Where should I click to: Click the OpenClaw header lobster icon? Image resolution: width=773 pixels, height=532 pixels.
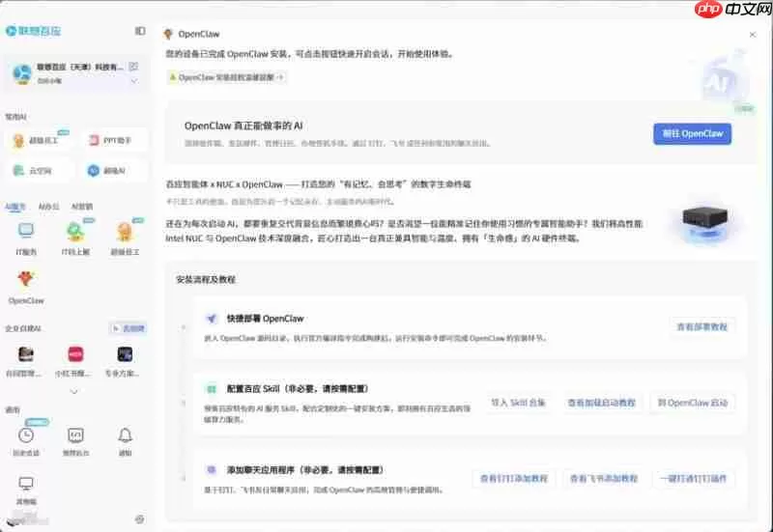point(168,34)
